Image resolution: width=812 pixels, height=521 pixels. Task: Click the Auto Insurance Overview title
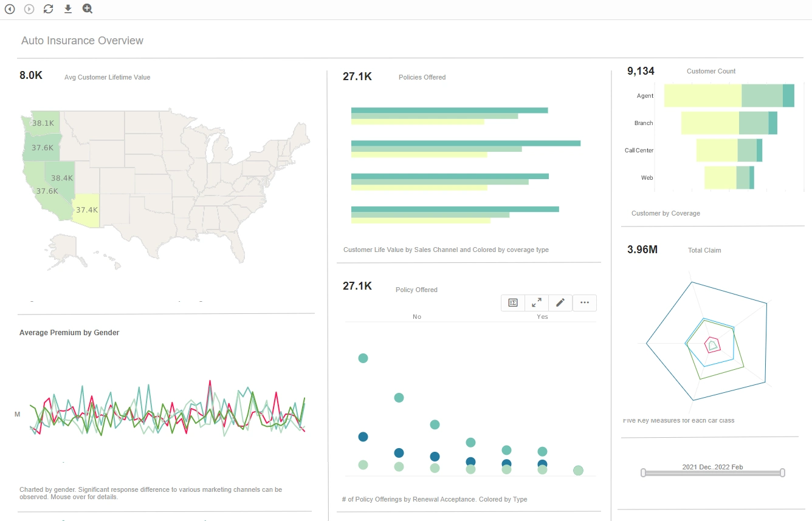pos(82,40)
